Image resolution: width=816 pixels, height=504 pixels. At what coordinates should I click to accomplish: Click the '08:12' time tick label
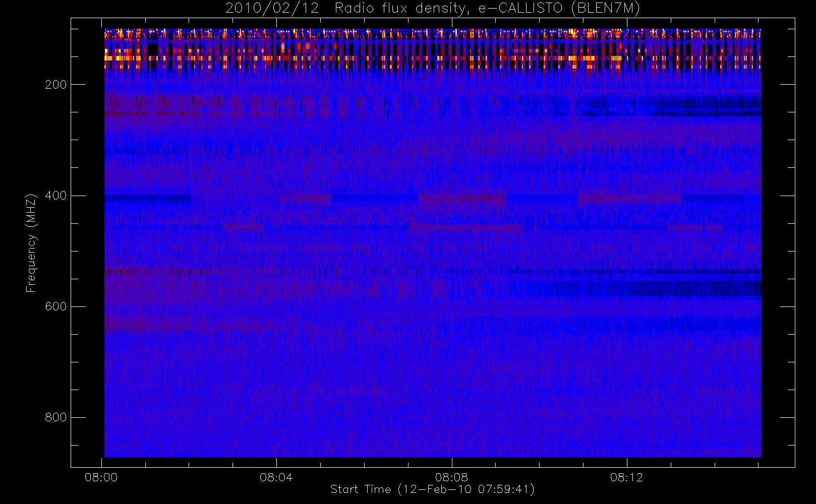pos(626,477)
